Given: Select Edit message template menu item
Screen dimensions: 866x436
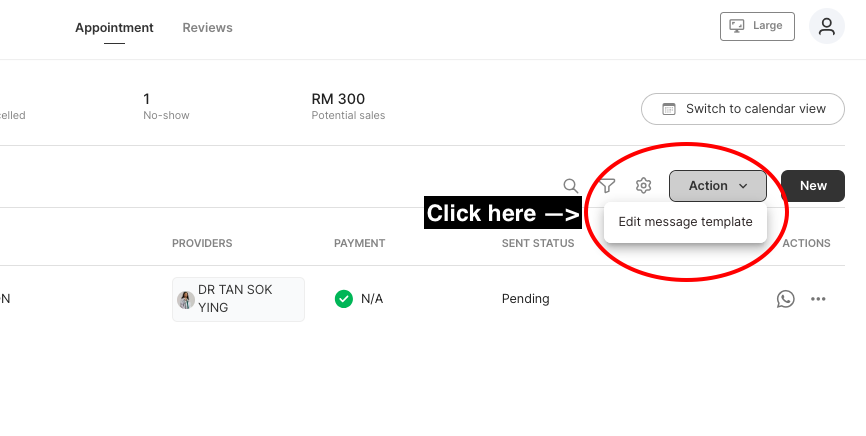Looking at the screenshot, I should coord(685,222).
